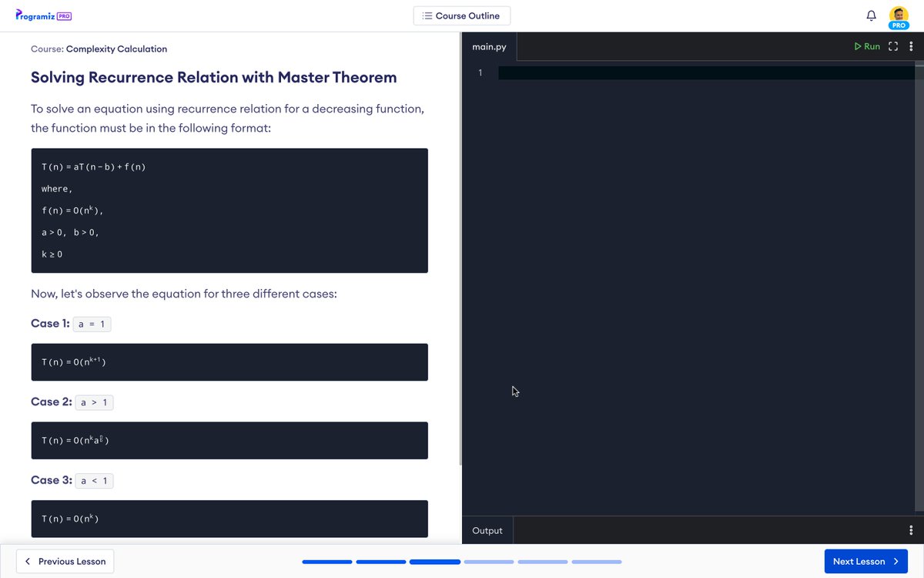Go to the Previous Lesson
924x578 pixels.
coord(65,561)
